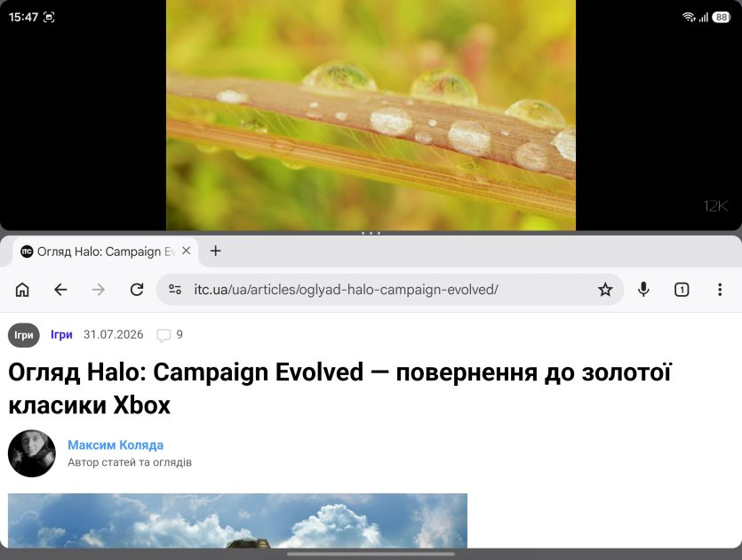Click Автор статей та оглядів text
This screenshot has height=560, width=742.
[x=130, y=462]
